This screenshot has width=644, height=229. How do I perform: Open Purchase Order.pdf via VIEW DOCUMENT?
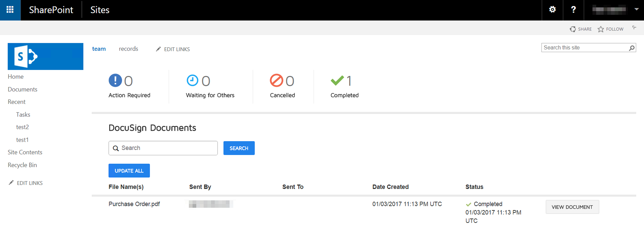click(x=572, y=207)
